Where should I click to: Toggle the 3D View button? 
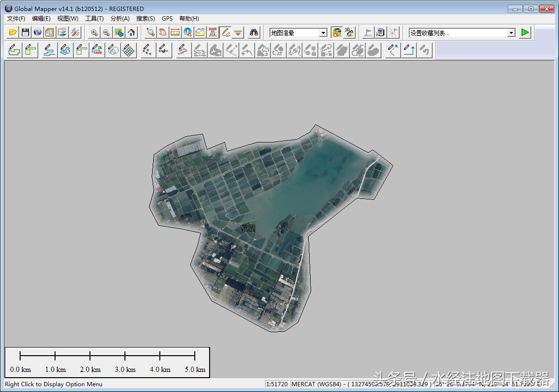coord(349,33)
